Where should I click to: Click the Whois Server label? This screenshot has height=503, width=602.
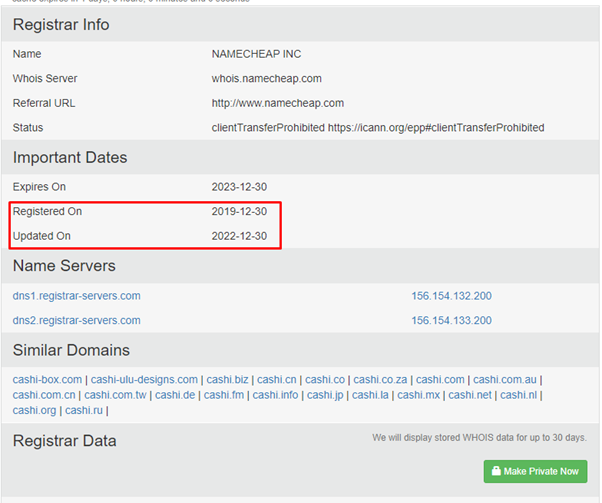tap(45, 79)
